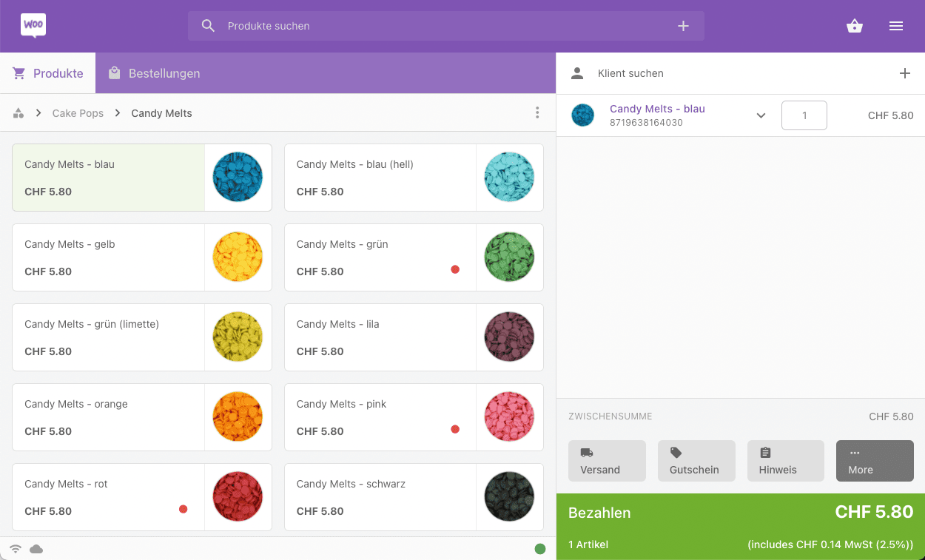This screenshot has height=560, width=925.
Task: Click the cloud sync status icon
Action: tap(36, 549)
